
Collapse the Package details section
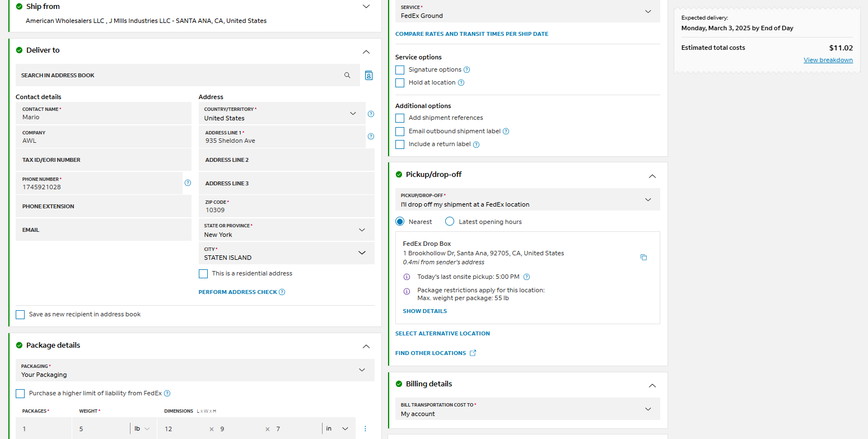tap(366, 347)
